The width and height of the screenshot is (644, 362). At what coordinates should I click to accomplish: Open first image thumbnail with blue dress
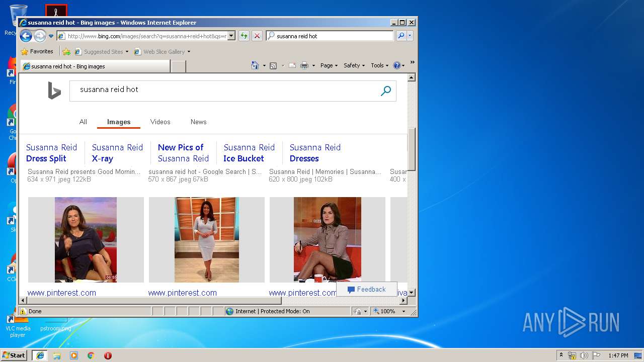(86, 239)
